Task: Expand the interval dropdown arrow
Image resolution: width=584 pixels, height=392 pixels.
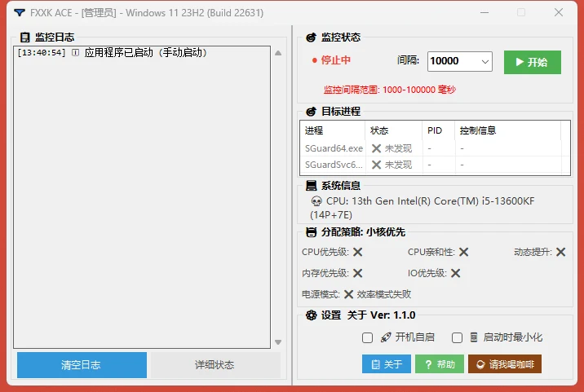Action: coord(485,61)
